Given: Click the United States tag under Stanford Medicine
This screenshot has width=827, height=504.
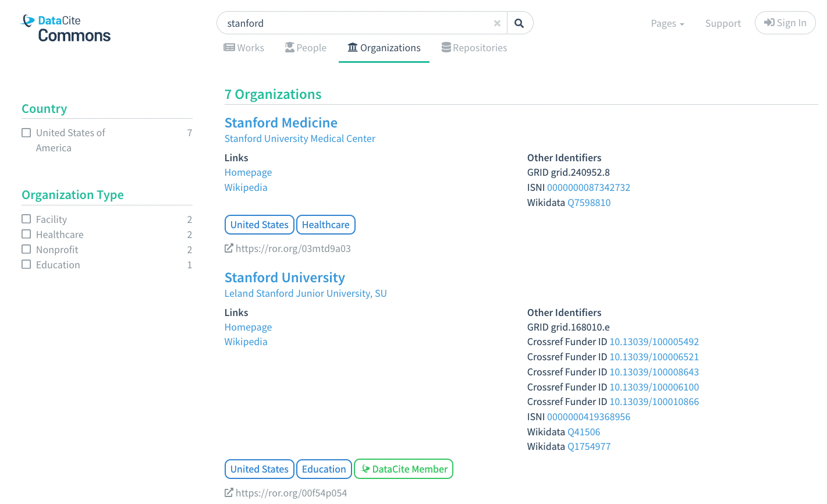Looking at the screenshot, I should (x=260, y=225).
